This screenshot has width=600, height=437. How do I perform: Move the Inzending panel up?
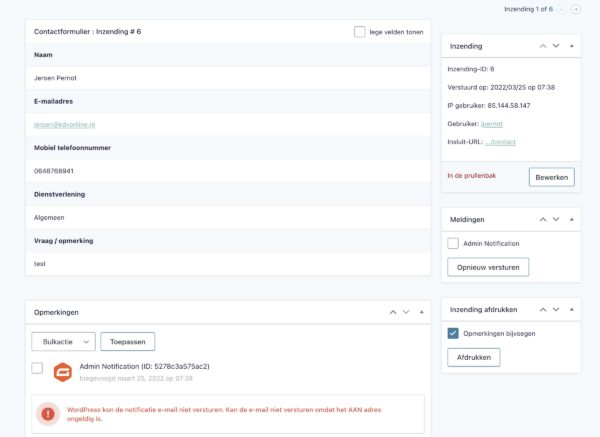[543, 46]
